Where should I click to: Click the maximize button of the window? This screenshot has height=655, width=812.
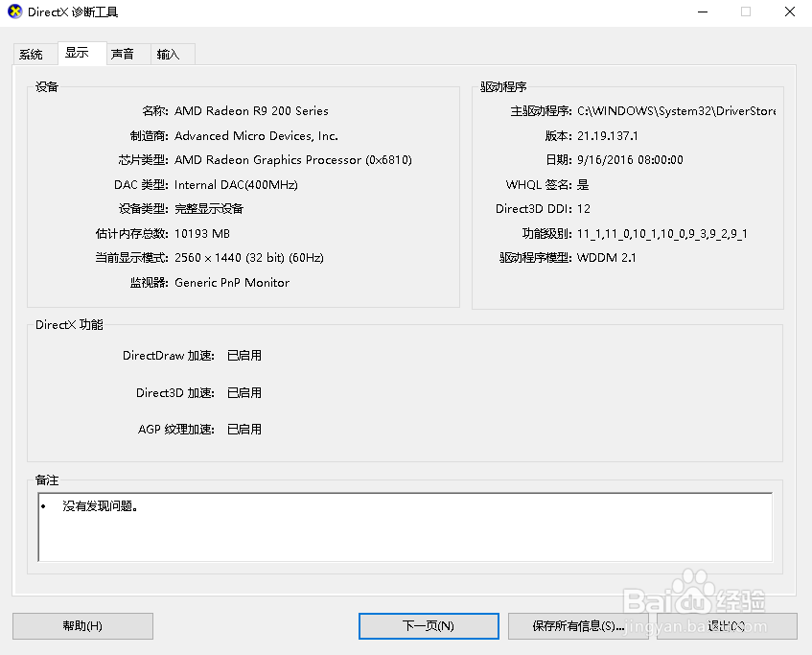pos(744,12)
